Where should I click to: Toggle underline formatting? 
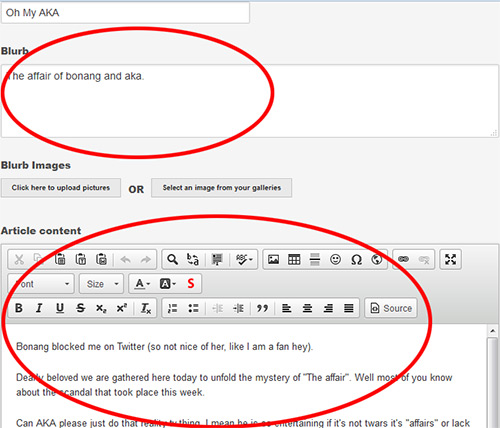[x=60, y=308]
